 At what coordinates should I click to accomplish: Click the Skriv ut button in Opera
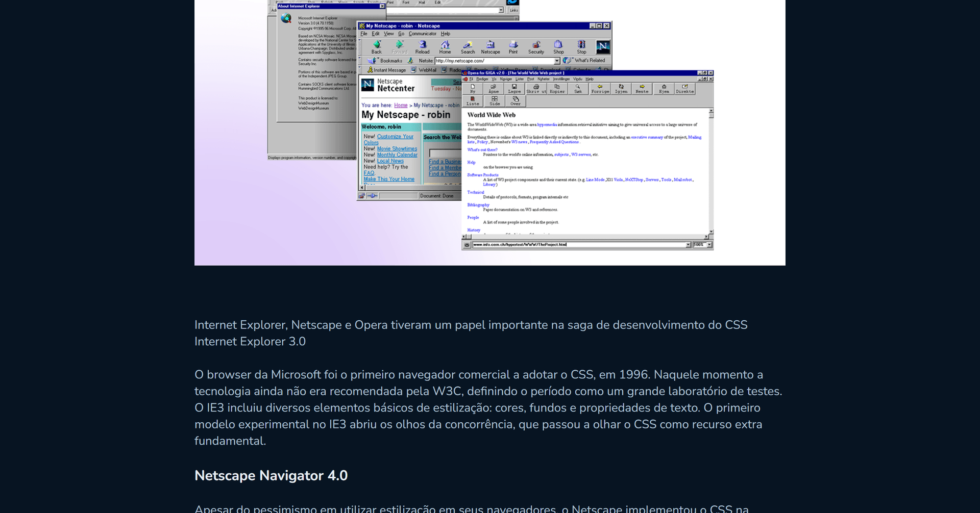(x=536, y=89)
